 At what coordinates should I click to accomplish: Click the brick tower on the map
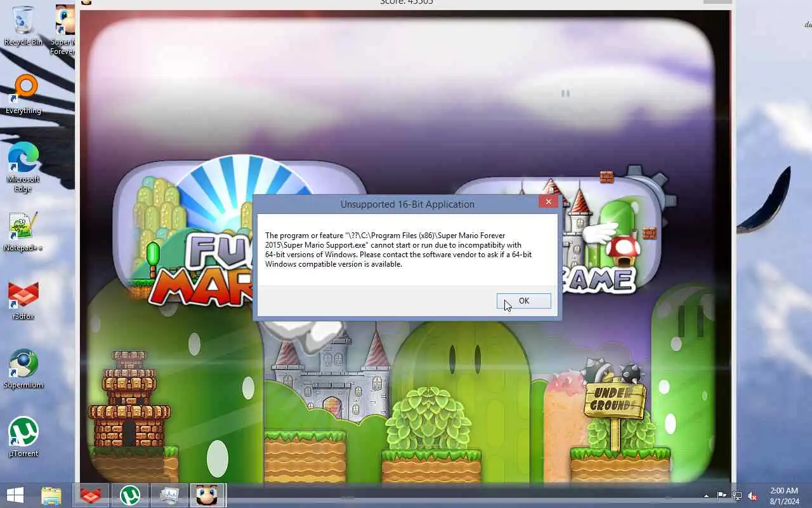[x=129, y=399]
